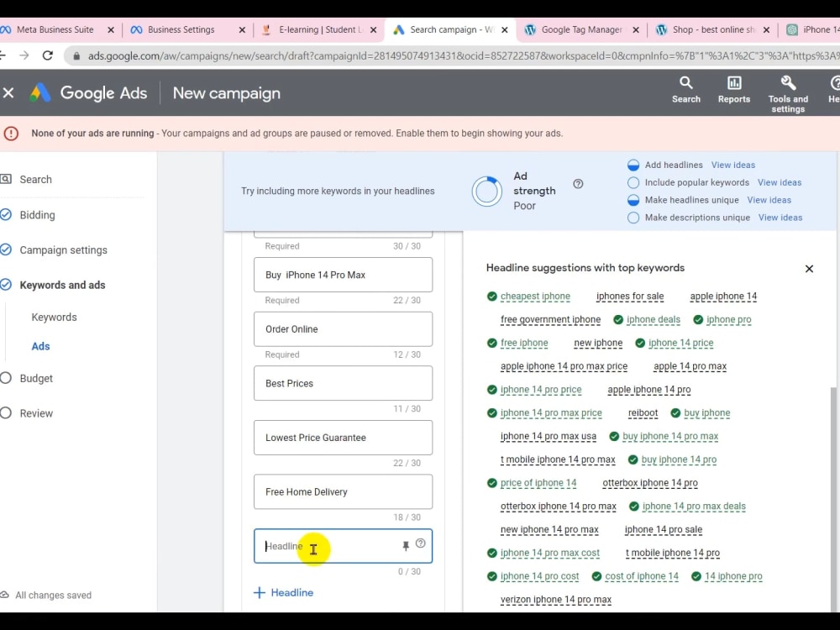The width and height of the screenshot is (840, 630).
Task: Open Campaign settings step in sidebar
Action: click(x=63, y=250)
